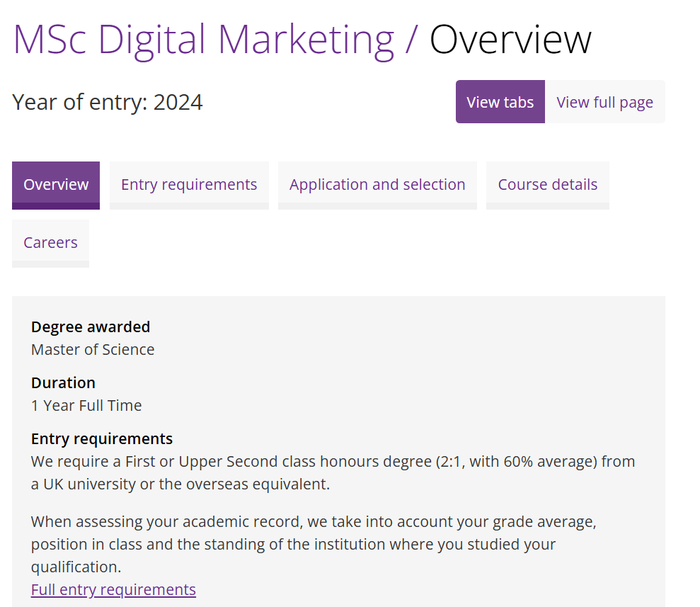Click the "Year of entry: 2024" text
This screenshot has width=700, height=607.
point(108,103)
